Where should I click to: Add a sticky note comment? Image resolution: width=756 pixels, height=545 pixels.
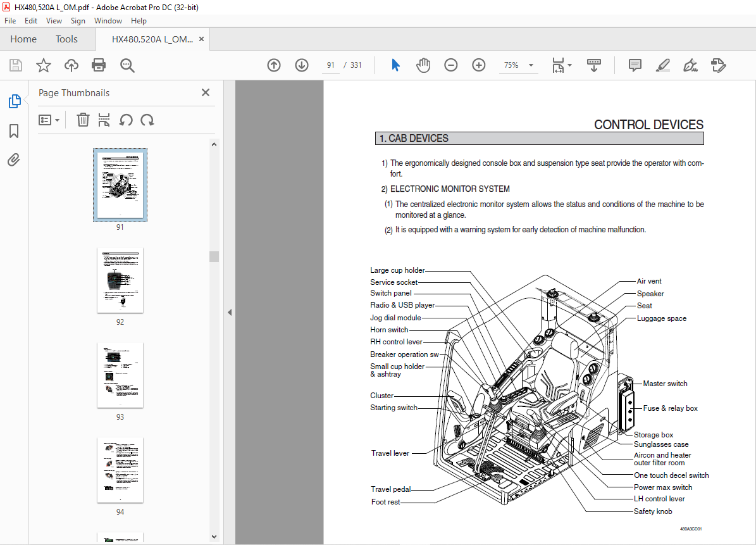pyautogui.click(x=635, y=65)
